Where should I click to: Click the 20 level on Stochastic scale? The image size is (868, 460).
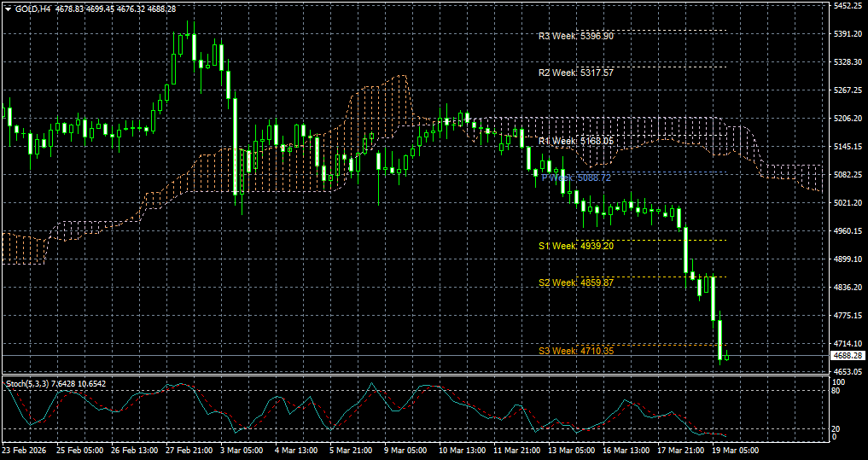click(837, 429)
